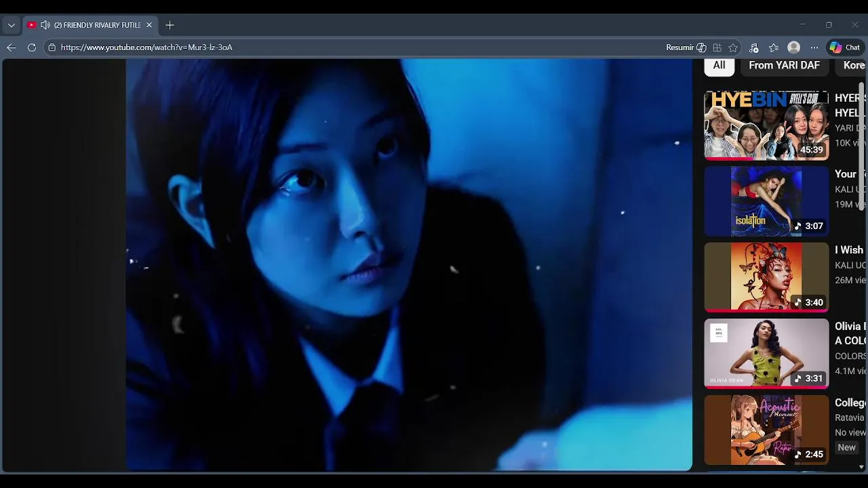Open the 3:40 butterfly artwork video thumbnail
Image resolution: width=868 pixels, height=488 pixels.
[x=766, y=277]
